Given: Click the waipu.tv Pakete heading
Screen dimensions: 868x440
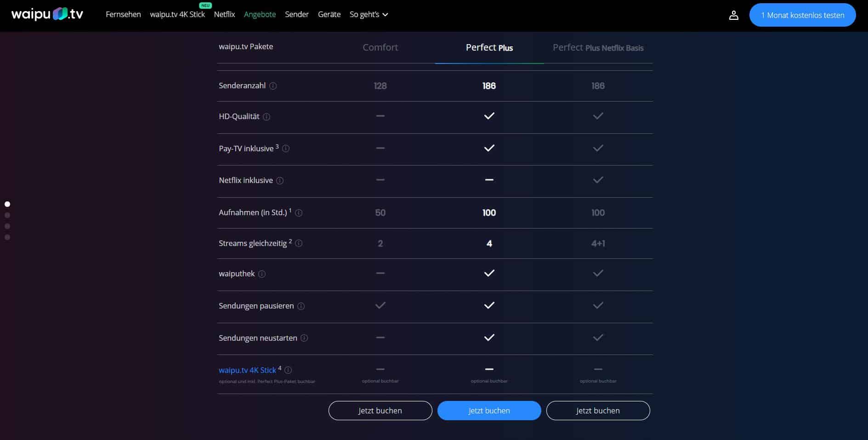Looking at the screenshot, I should [246, 46].
